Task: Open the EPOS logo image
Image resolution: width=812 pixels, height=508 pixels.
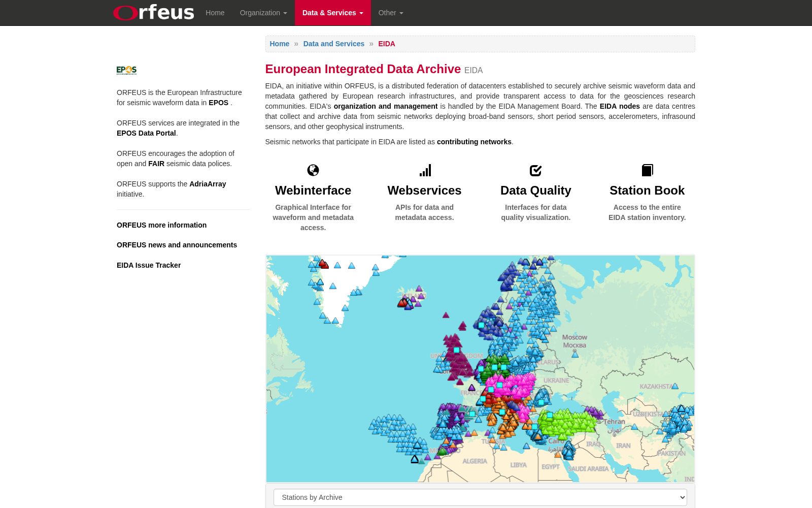Action: click(x=126, y=70)
